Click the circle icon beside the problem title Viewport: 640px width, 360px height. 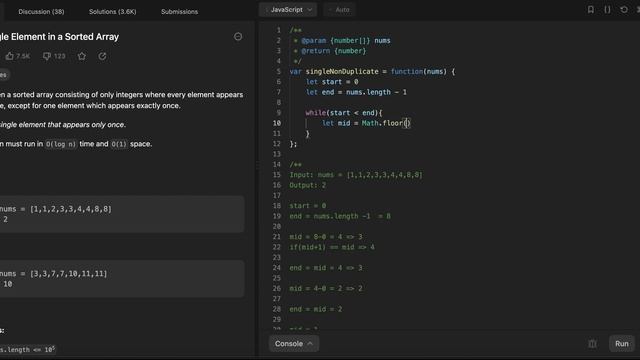(x=238, y=37)
